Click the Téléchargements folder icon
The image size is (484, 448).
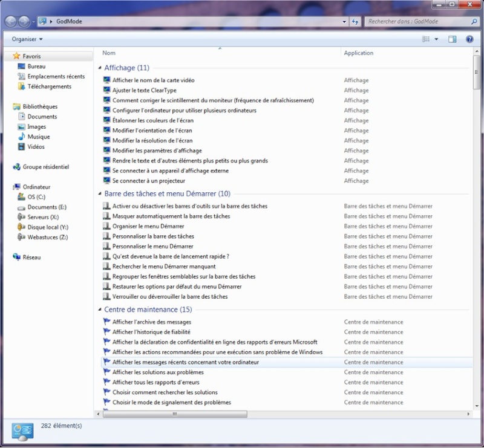(x=21, y=86)
